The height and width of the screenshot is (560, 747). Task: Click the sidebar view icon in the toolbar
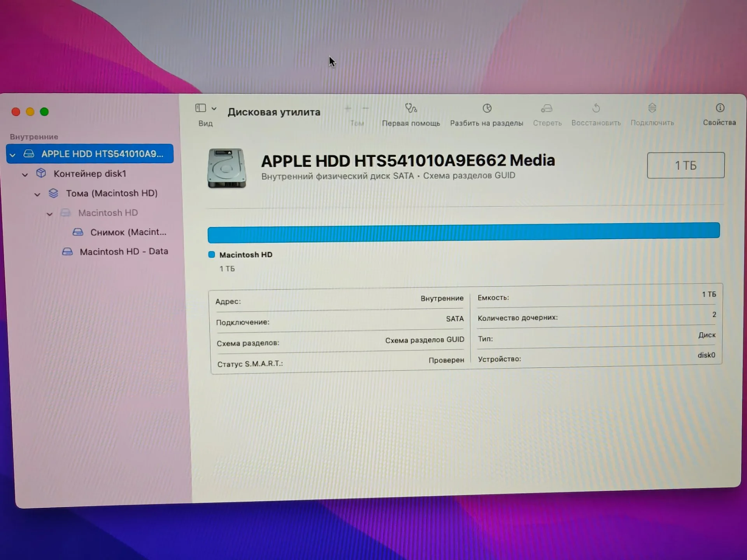click(200, 108)
